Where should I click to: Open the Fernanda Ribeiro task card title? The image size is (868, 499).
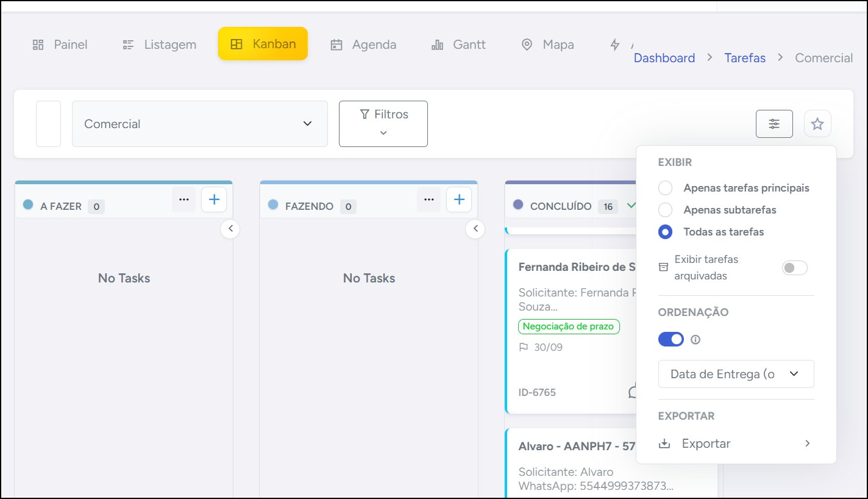[x=577, y=267]
